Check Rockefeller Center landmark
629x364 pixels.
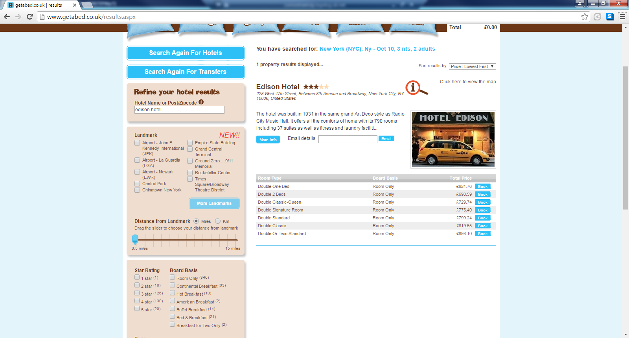point(190,173)
